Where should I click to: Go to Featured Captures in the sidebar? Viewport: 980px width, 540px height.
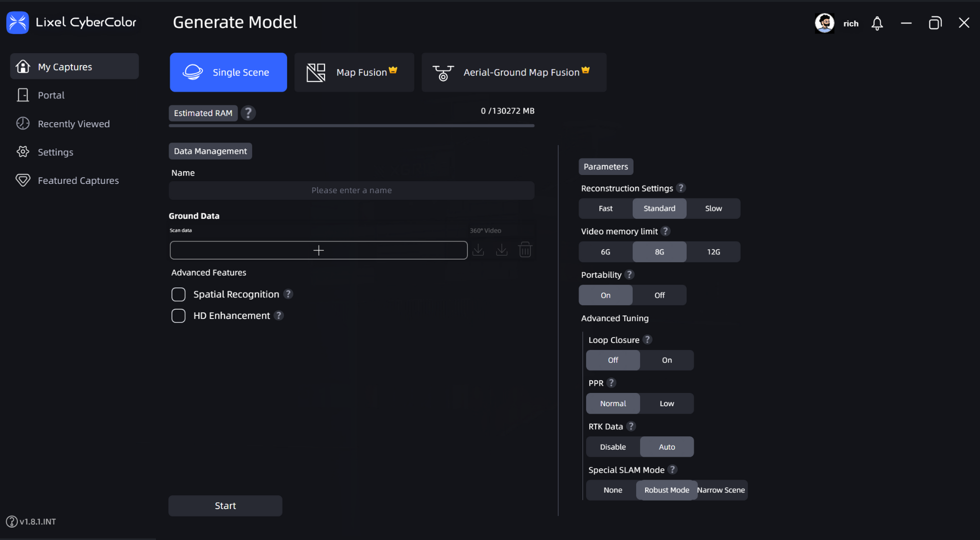(78, 180)
